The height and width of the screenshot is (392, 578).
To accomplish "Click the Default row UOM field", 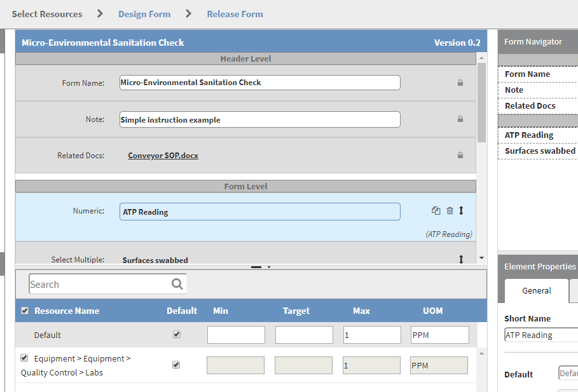I will point(440,335).
